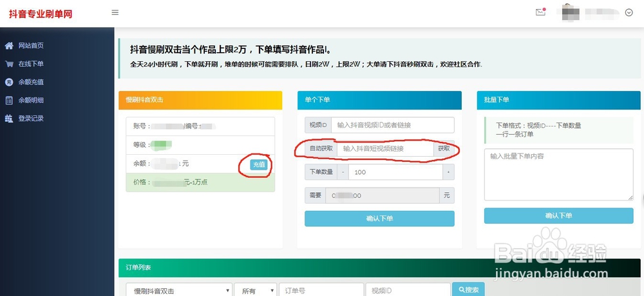Viewport: 644px width, 296px height.
Task: Click the 获取 button
Action: coord(444,148)
